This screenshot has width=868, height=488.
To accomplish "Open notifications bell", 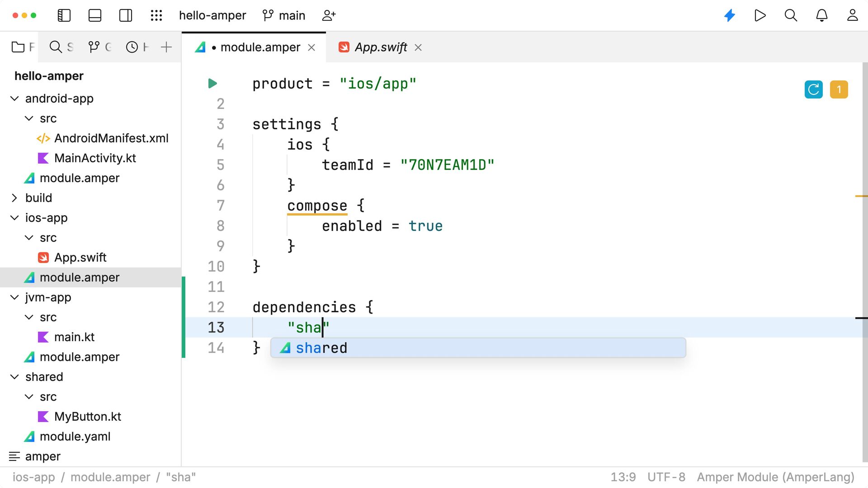I will tap(822, 15).
